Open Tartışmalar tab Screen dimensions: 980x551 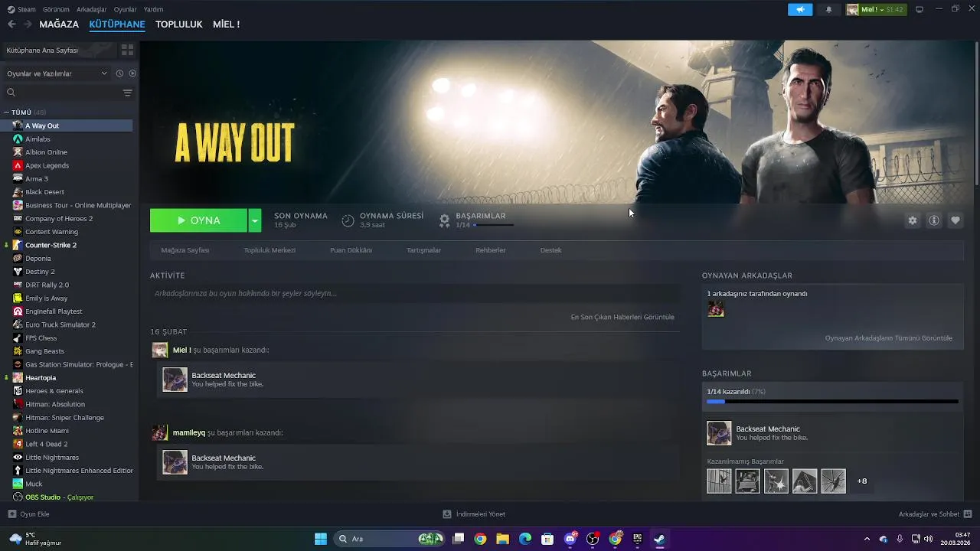tap(423, 250)
